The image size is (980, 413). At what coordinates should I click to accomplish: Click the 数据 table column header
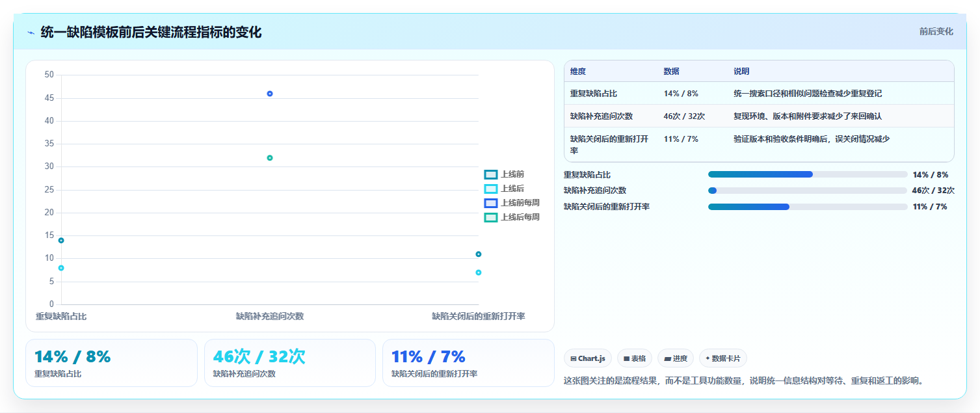pyautogui.click(x=672, y=72)
